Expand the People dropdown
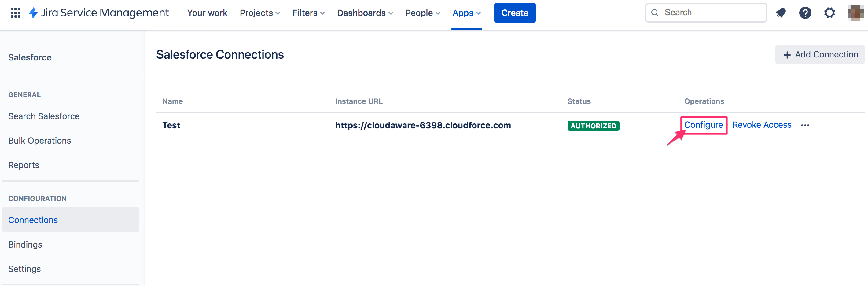The width and height of the screenshot is (868, 286). [x=423, y=13]
